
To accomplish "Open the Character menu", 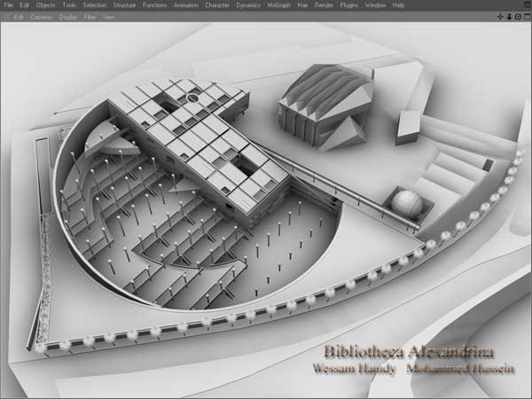I will tap(218, 5).
